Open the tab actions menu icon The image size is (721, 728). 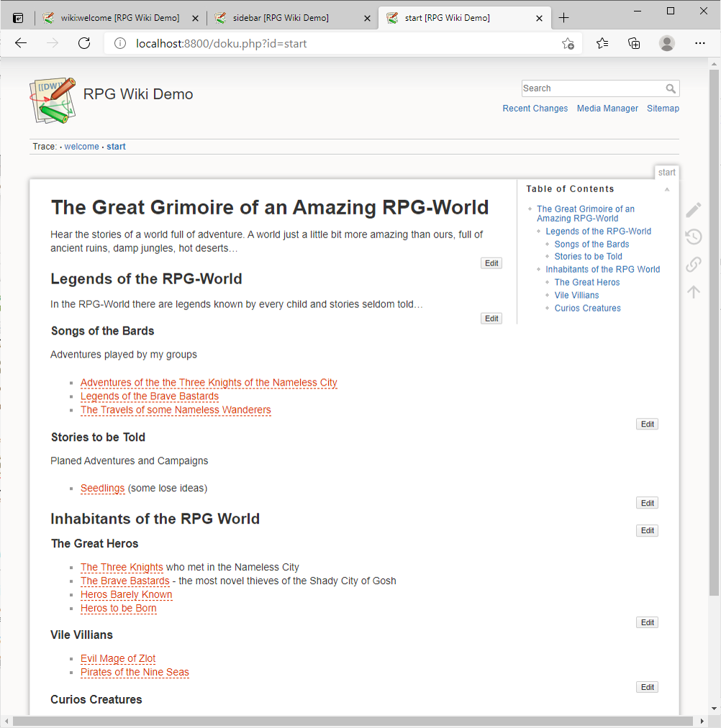click(18, 18)
